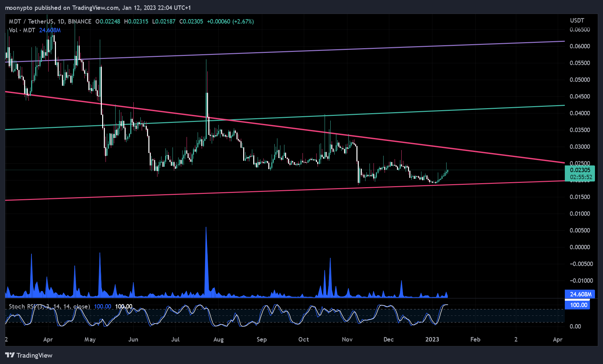Viewport: 603px width, 364px height.
Task: Click the USDT currency label
Action: pyautogui.click(x=577, y=20)
